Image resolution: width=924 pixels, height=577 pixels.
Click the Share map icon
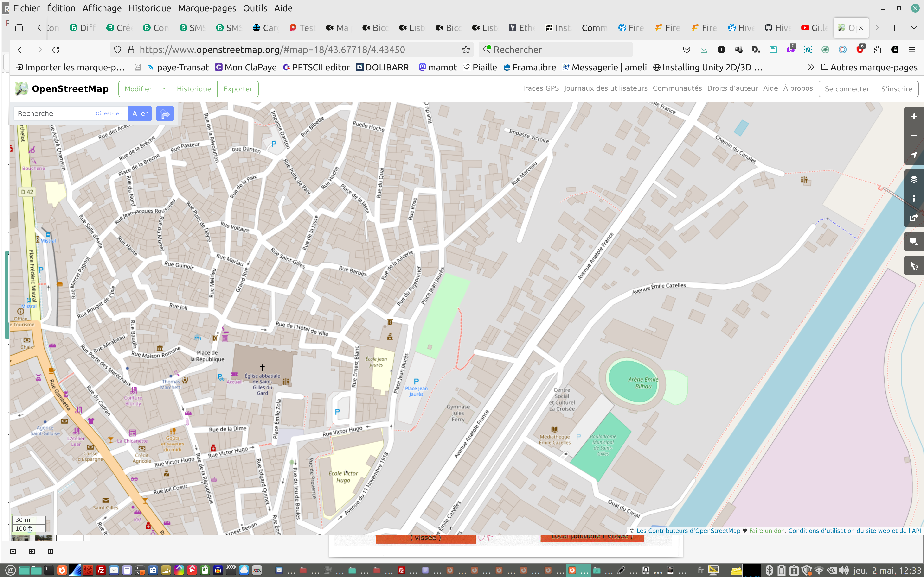point(914,218)
